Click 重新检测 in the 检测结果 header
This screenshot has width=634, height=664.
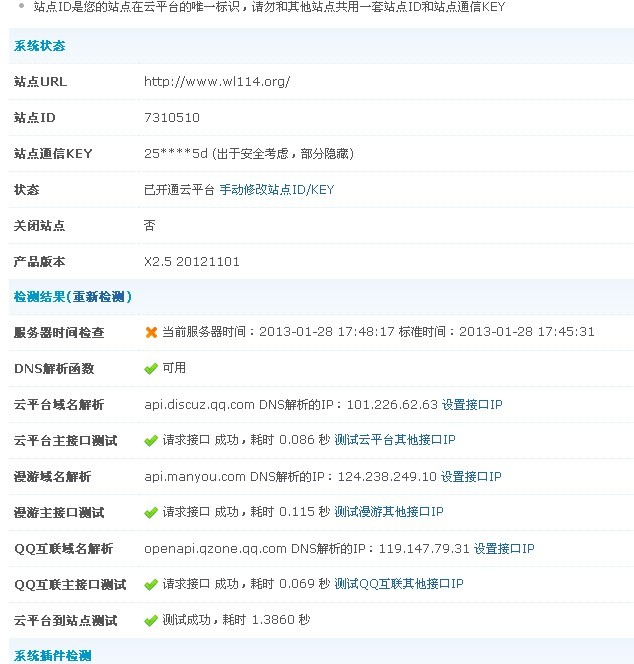click(98, 297)
